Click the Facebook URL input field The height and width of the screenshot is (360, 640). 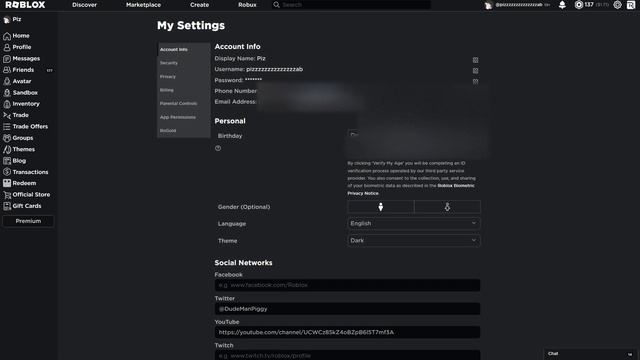[347, 285]
